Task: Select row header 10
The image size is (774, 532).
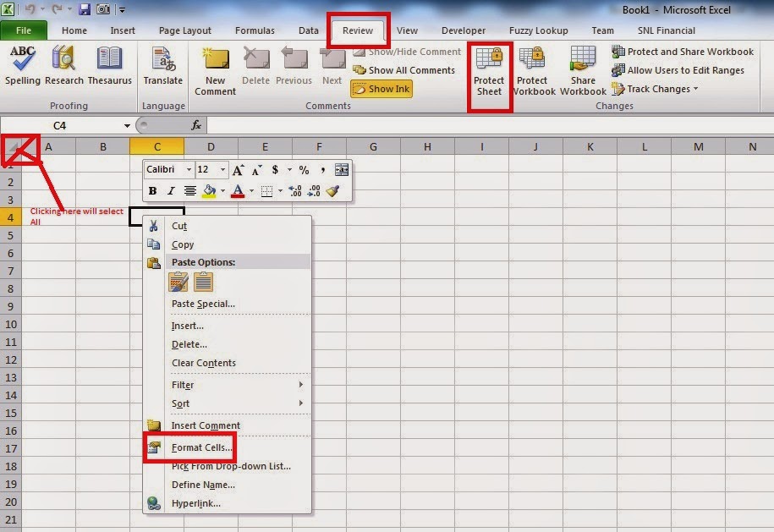Action: pyautogui.click(x=11, y=324)
